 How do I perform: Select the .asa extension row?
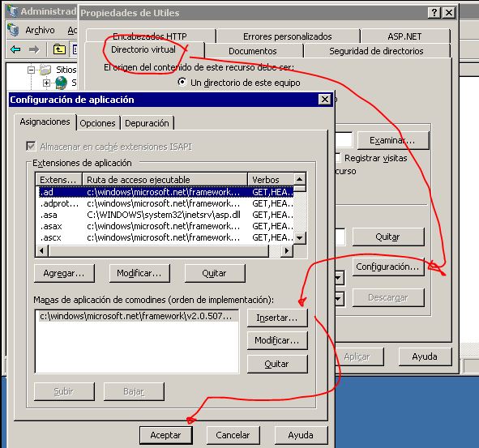coord(165,215)
